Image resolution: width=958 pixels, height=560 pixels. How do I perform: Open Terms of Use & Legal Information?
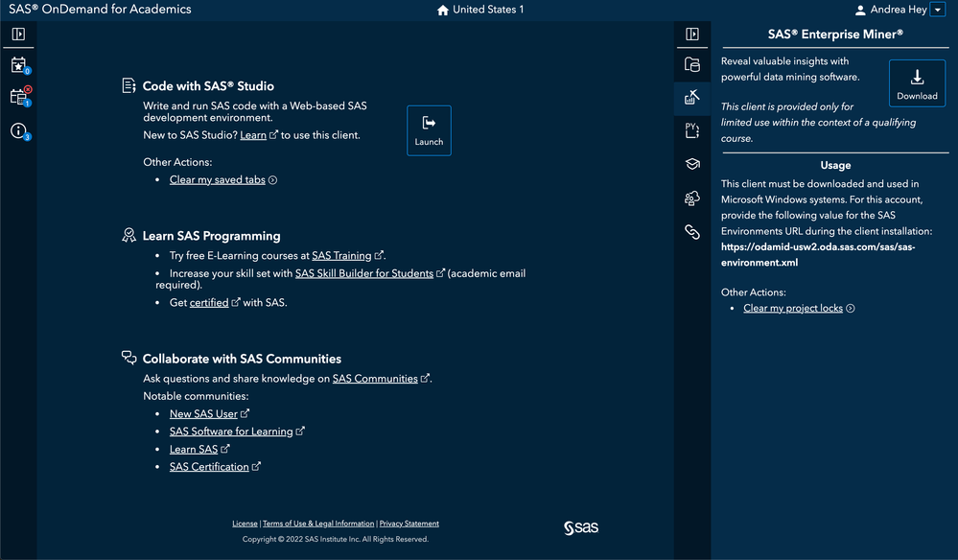[318, 524]
